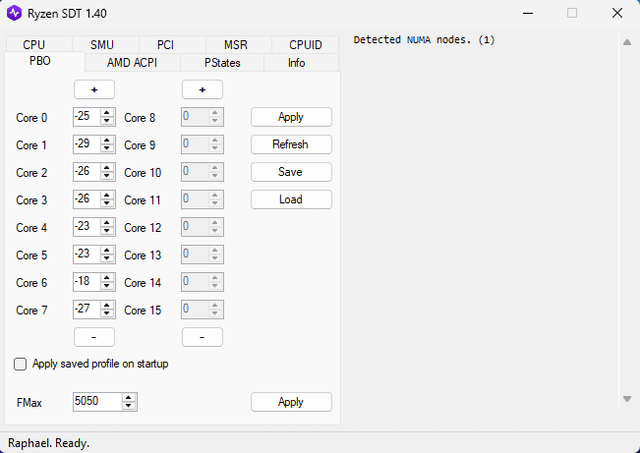Screen dimensions: 640x453
Task: Increase FMax value with up arrow
Action: (129, 398)
